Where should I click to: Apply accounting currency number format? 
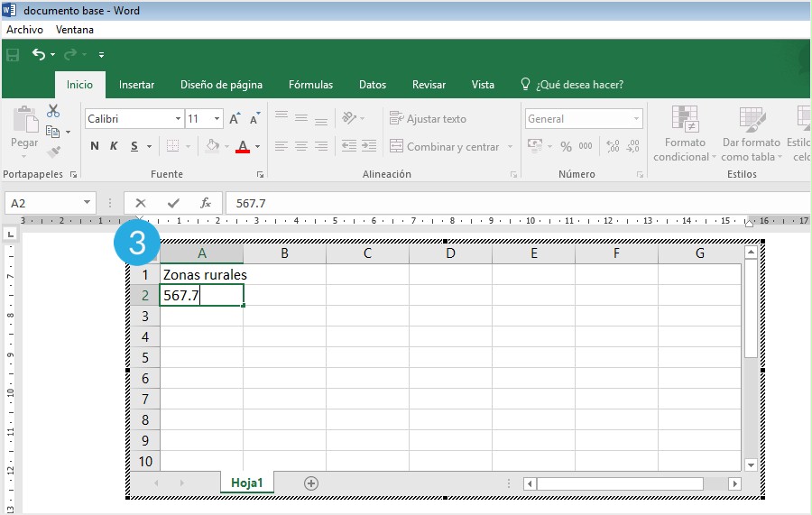point(535,146)
